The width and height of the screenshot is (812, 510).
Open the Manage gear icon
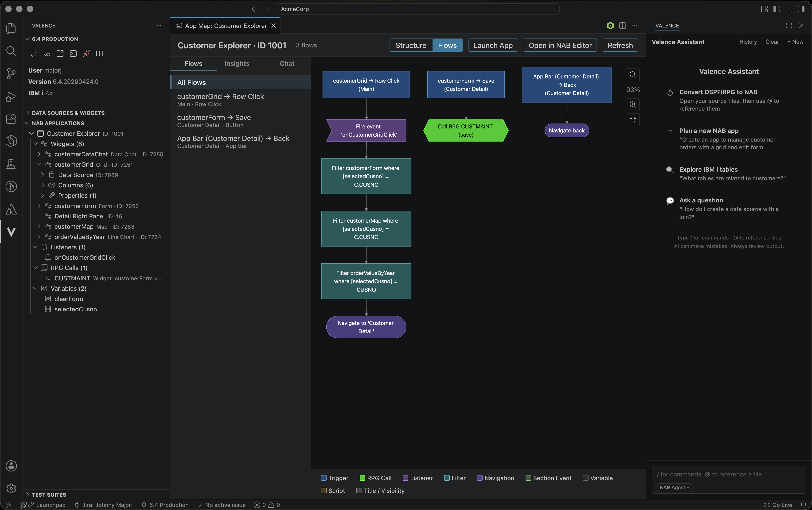click(x=11, y=488)
